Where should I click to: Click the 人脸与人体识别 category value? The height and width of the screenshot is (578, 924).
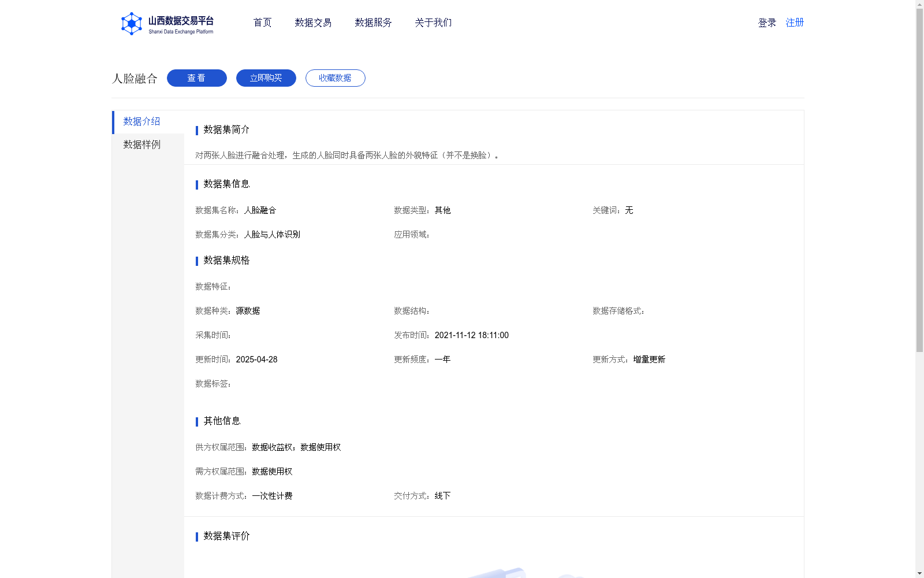(x=272, y=235)
